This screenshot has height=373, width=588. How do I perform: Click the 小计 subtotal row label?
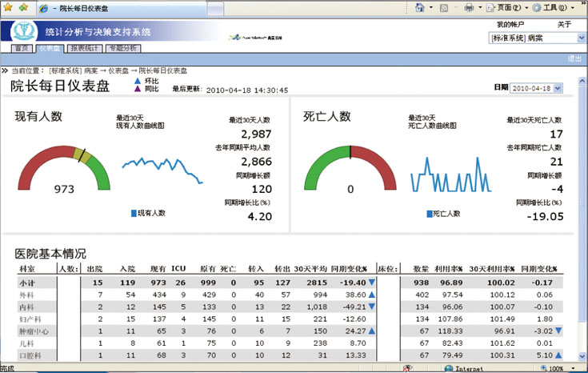coord(26,283)
